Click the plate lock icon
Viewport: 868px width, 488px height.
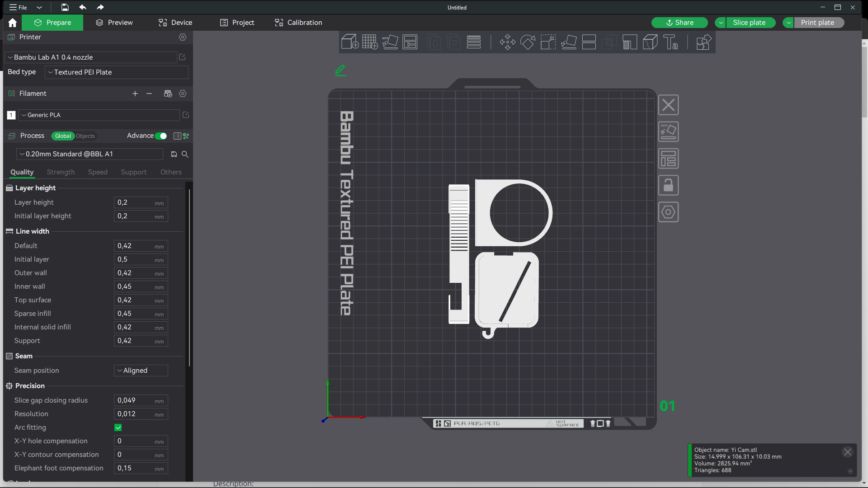668,185
